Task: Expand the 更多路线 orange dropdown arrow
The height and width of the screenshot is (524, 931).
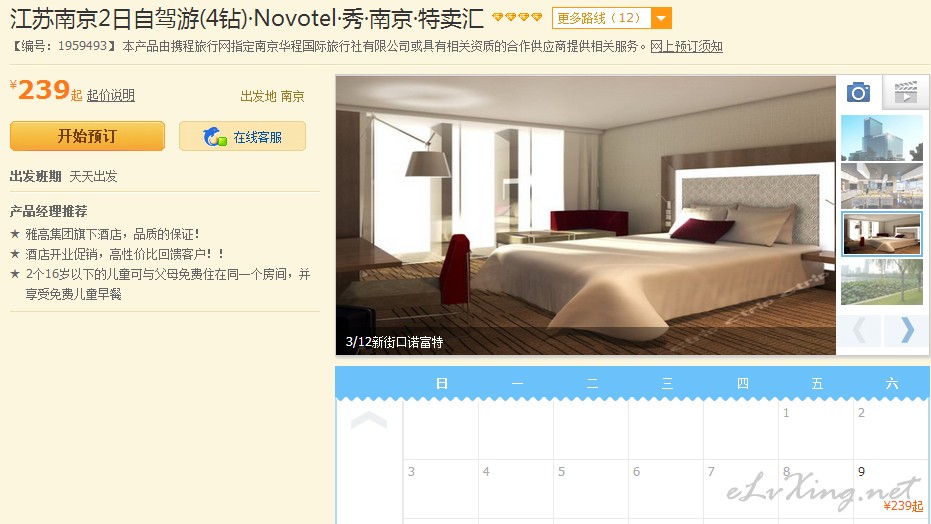Action: pos(661,18)
